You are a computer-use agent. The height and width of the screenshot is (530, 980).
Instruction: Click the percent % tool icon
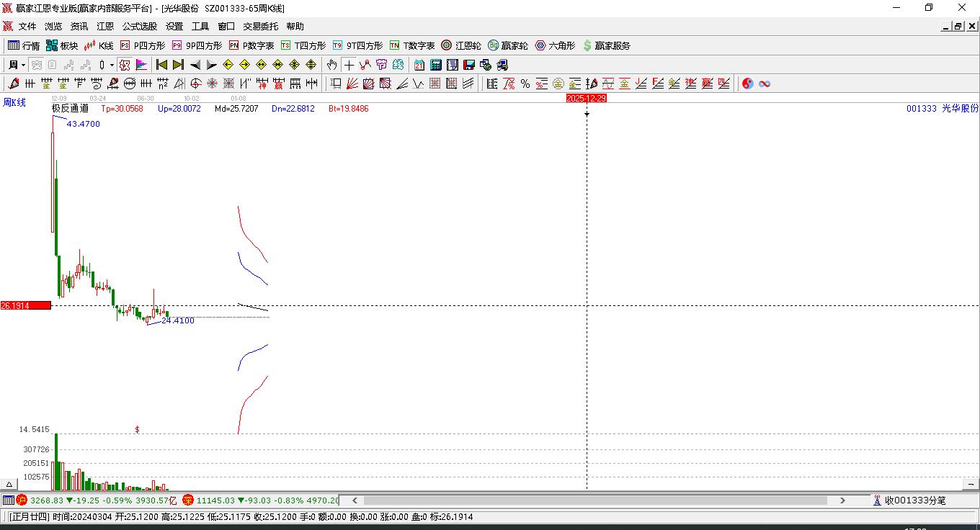[525, 84]
